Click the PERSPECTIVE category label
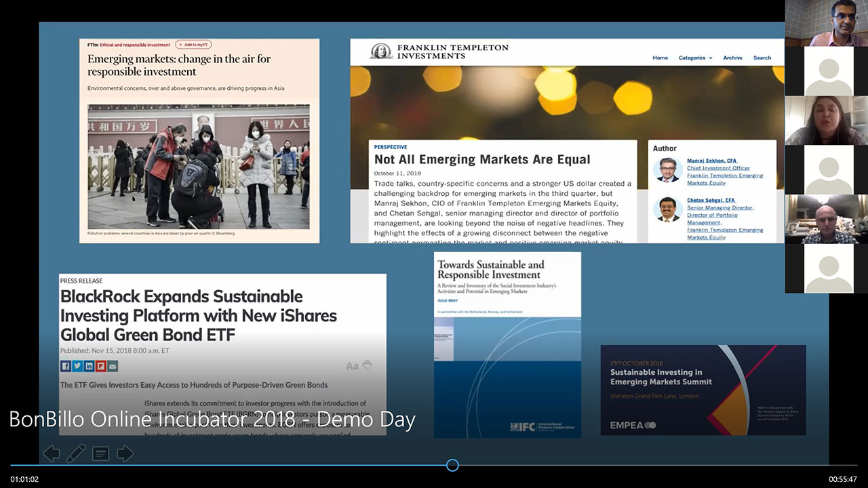The height and width of the screenshot is (488, 868). 391,147
